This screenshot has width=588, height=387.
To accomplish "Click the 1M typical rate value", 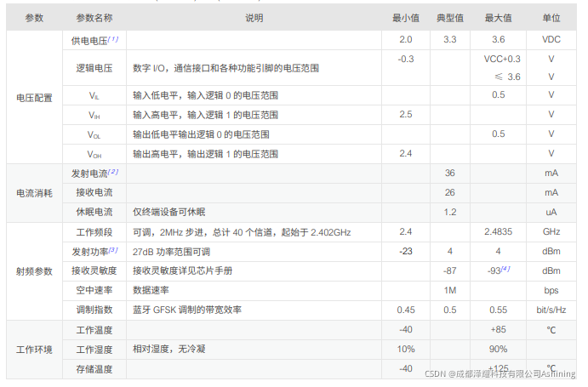I will pos(449,290).
